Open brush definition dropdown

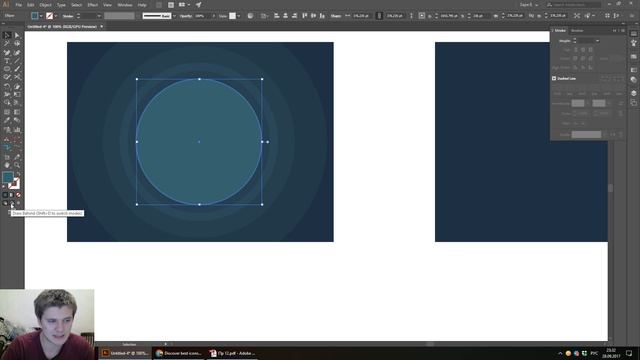click(x=174, y=16)
